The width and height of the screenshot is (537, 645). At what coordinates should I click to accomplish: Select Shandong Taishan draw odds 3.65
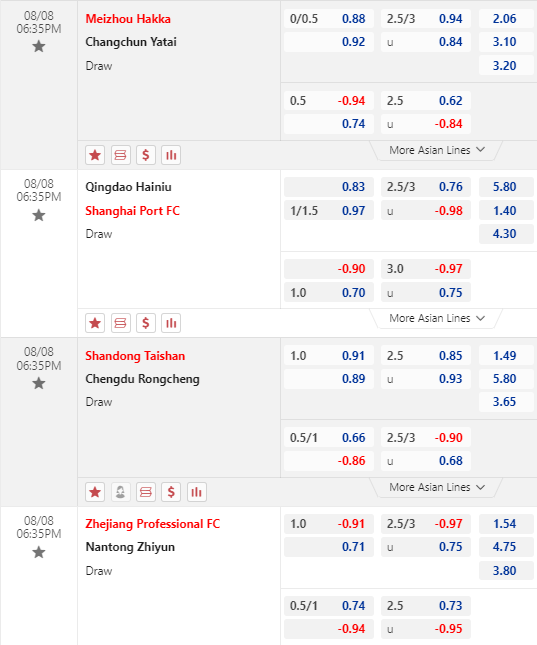506,401
